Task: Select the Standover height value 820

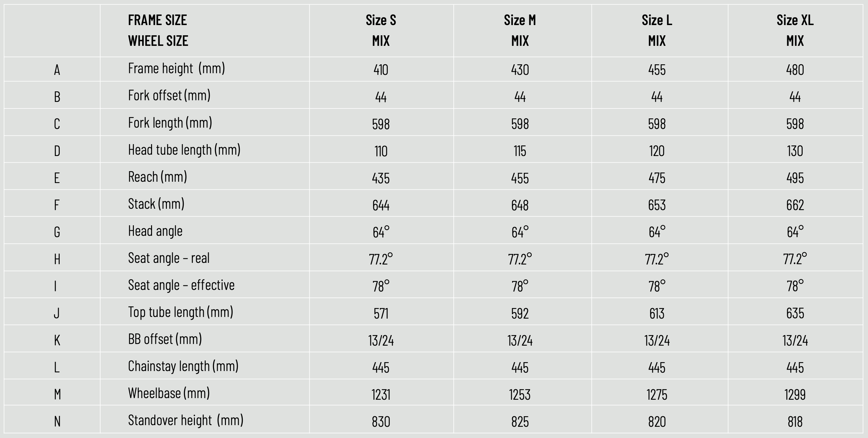Action: (x=657, y=422)
